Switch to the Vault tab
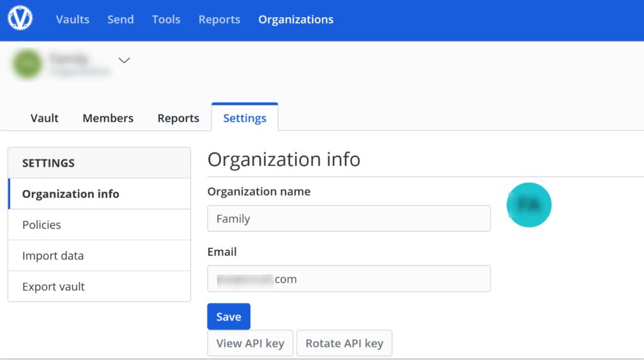644x360 pixels. 45,118
